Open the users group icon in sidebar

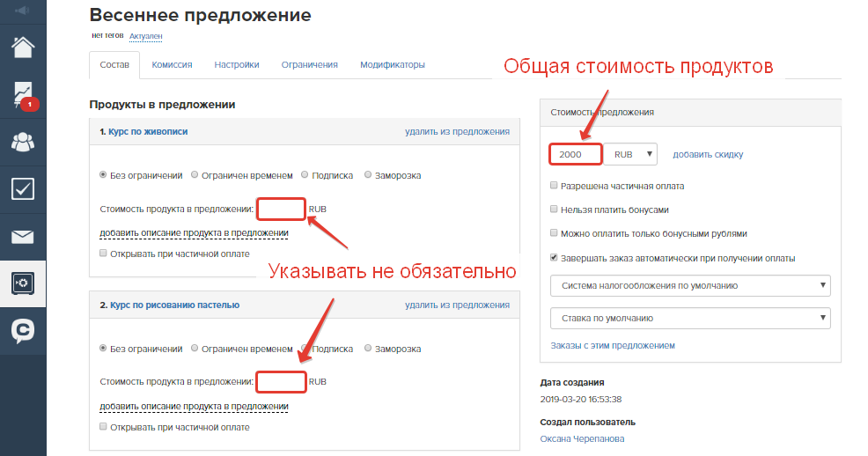(x=23, y=143)
